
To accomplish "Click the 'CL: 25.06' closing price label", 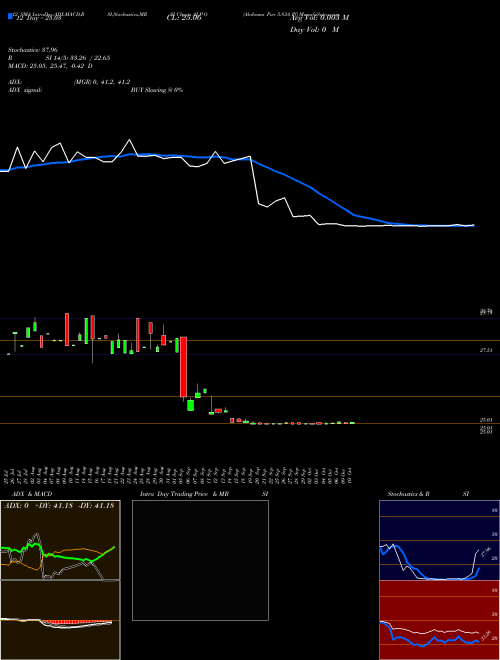I will click(x=184, y=18).
